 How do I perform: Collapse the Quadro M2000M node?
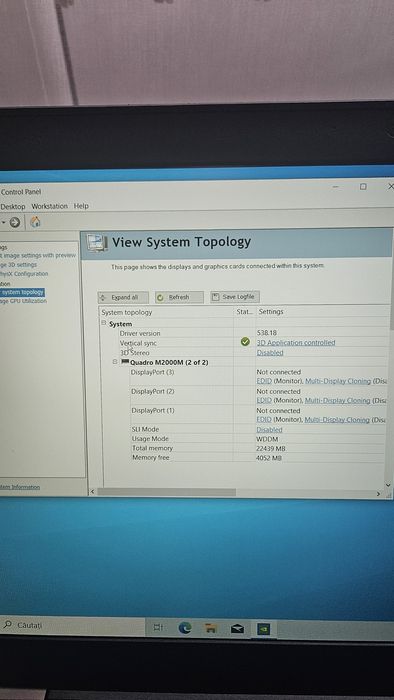coord(115,362)
